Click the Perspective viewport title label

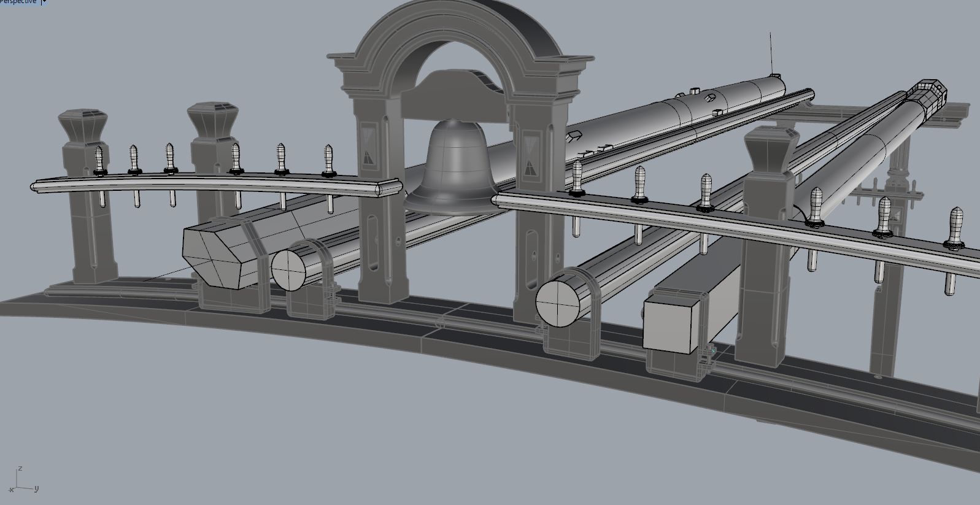tap(18, 2)
